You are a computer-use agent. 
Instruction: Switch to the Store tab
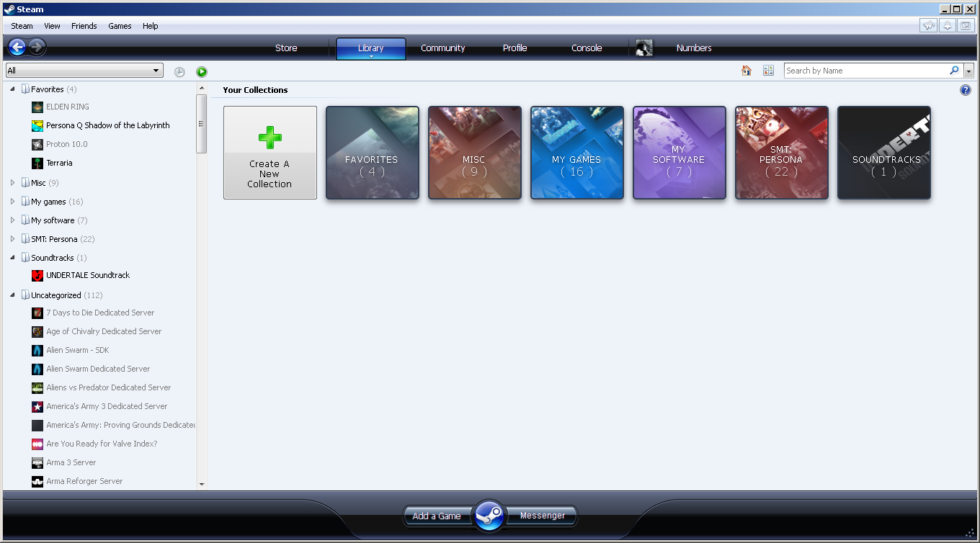coord(286,48)
